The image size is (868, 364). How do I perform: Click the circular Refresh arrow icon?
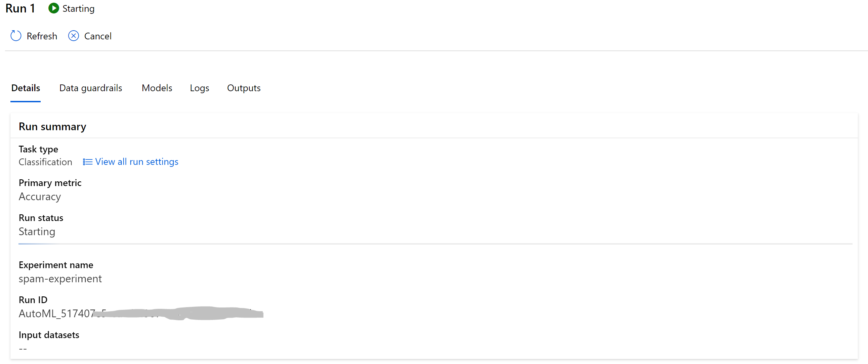(x=16, y=36)
